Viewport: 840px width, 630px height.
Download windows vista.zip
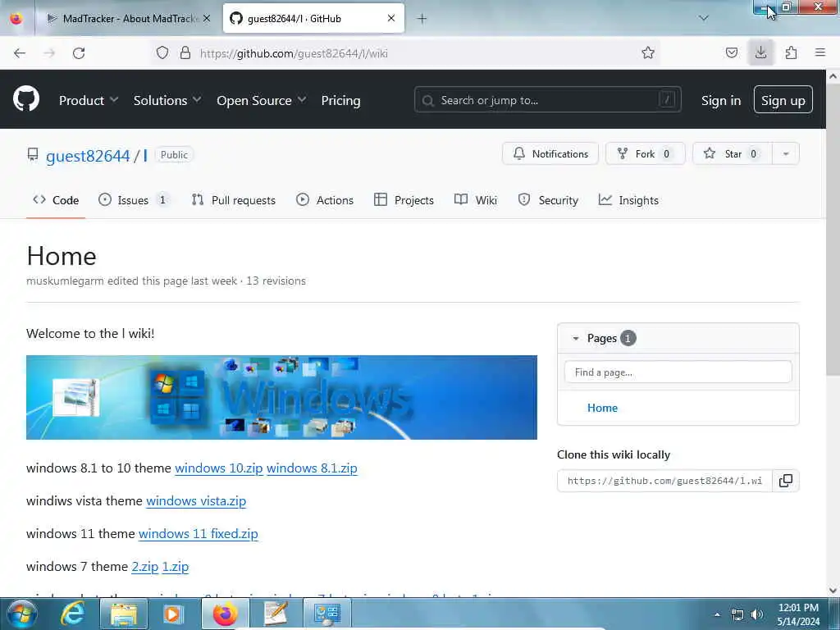(x=196, y=500)
